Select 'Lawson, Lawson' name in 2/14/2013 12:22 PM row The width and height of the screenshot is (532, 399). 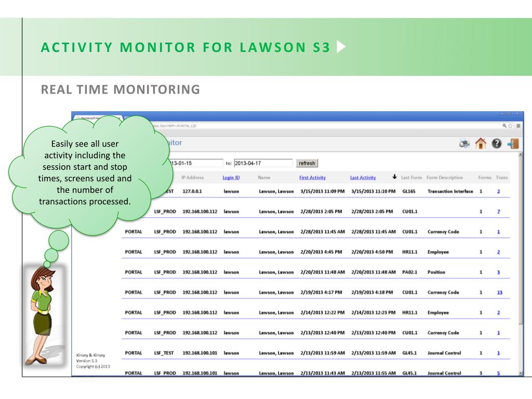[276, 312]
